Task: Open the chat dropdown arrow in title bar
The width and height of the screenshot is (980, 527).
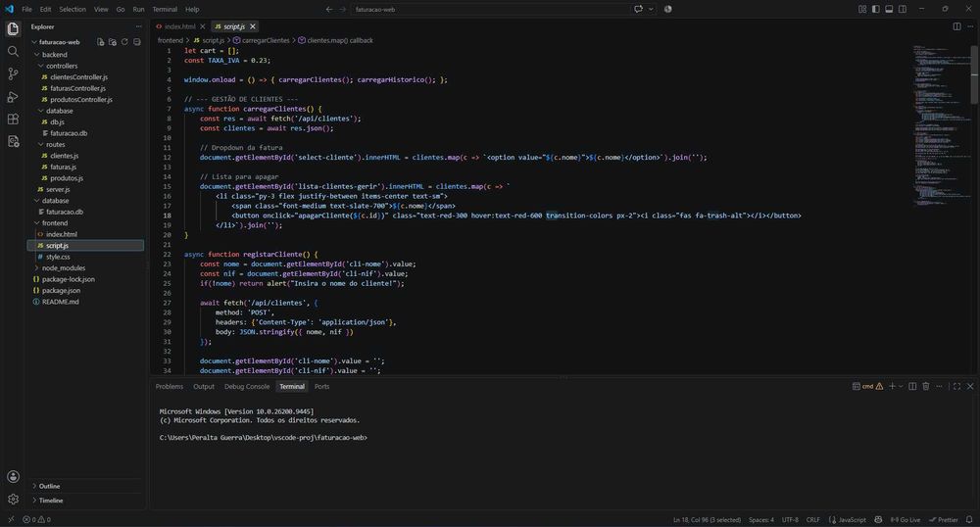Action: 651,10
